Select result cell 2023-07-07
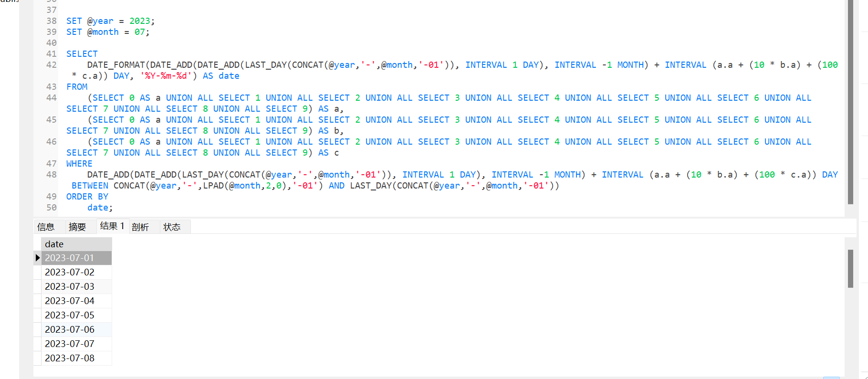The image size is (868, 379). 76,344
